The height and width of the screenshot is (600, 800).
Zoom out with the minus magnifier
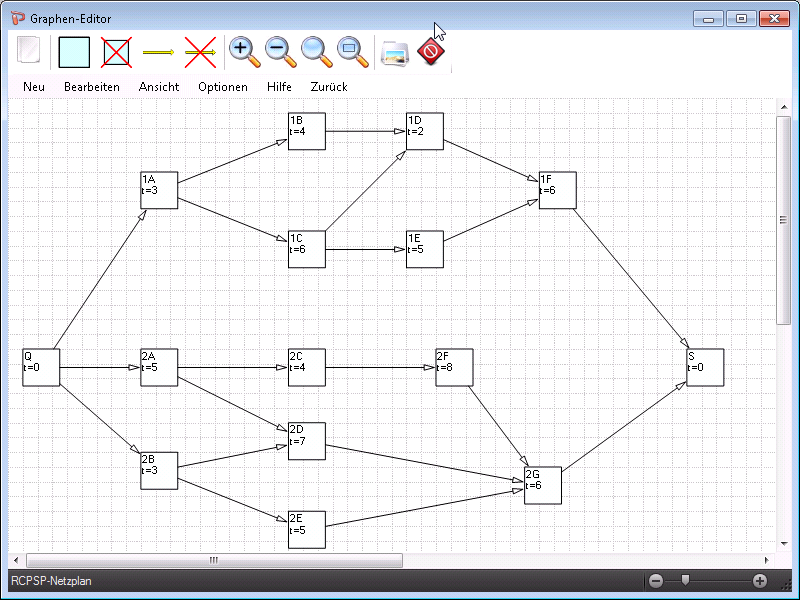pos(281,51)
